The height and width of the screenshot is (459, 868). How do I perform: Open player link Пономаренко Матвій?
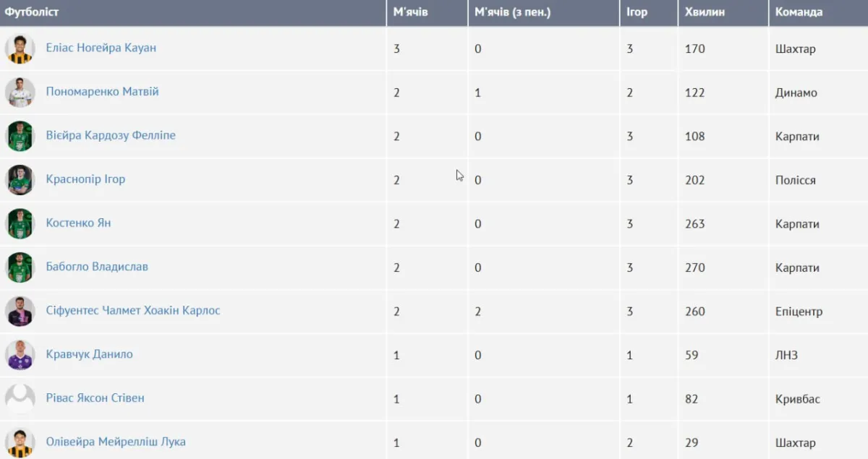click(102, 92)
